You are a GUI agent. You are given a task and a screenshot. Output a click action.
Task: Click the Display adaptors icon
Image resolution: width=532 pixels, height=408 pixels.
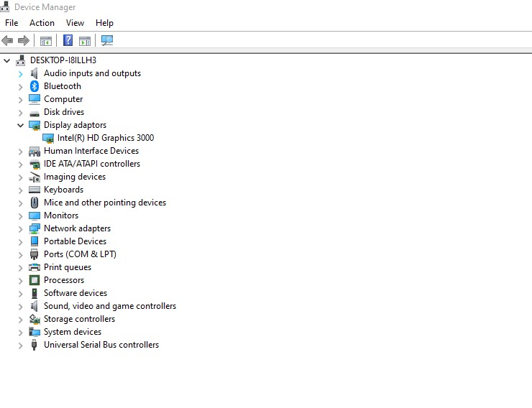35,125
